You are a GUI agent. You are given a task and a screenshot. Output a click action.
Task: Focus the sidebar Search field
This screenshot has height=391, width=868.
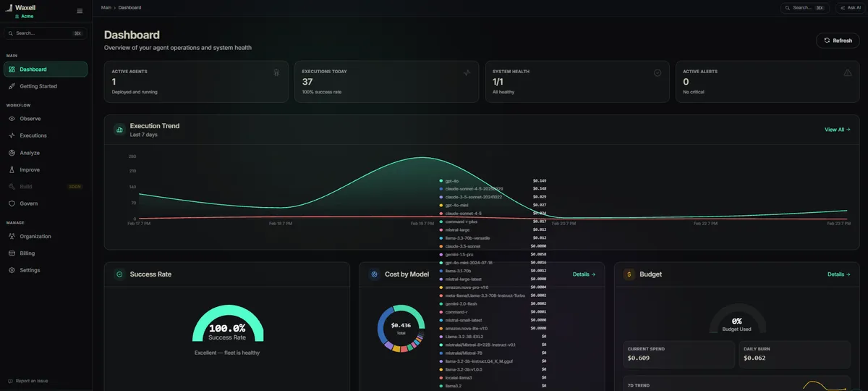(46, 33)
